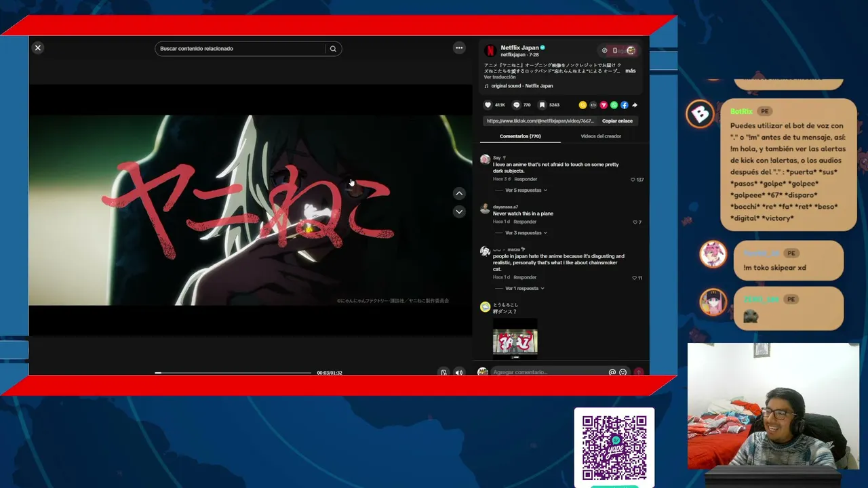Go to the next video arrow

[x=459, y=211]
